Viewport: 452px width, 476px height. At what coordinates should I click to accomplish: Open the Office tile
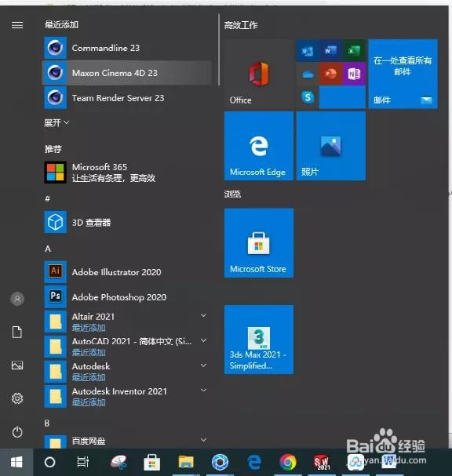click(259, 74)
